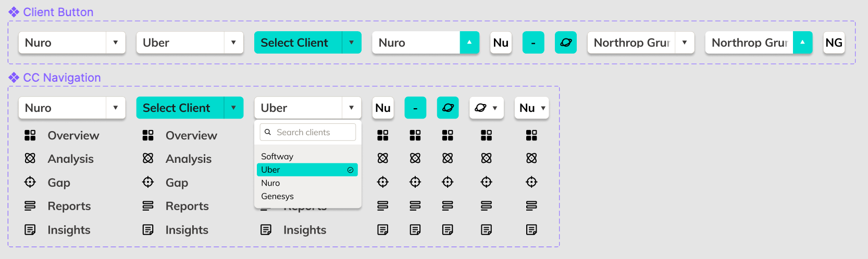Open Reports icon under CC Navigation teal planet button
The width and height of the screenshot is (868, 259).
coord(448,206)
